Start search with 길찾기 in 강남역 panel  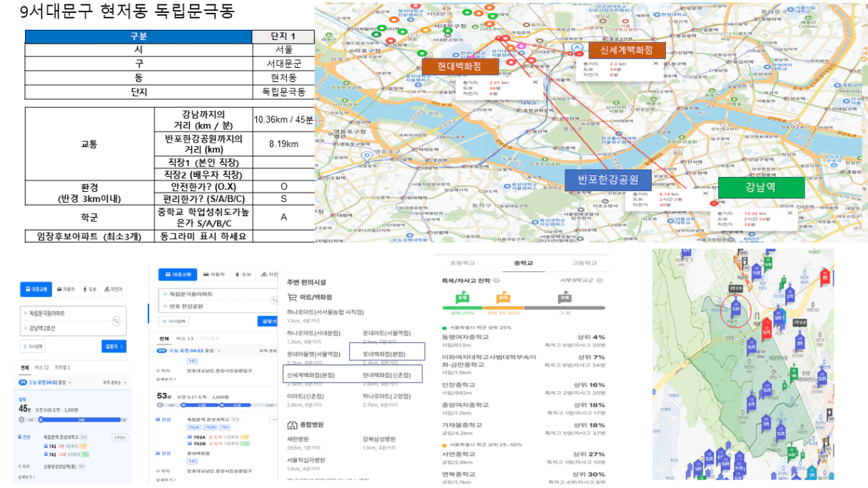[114, 346]
